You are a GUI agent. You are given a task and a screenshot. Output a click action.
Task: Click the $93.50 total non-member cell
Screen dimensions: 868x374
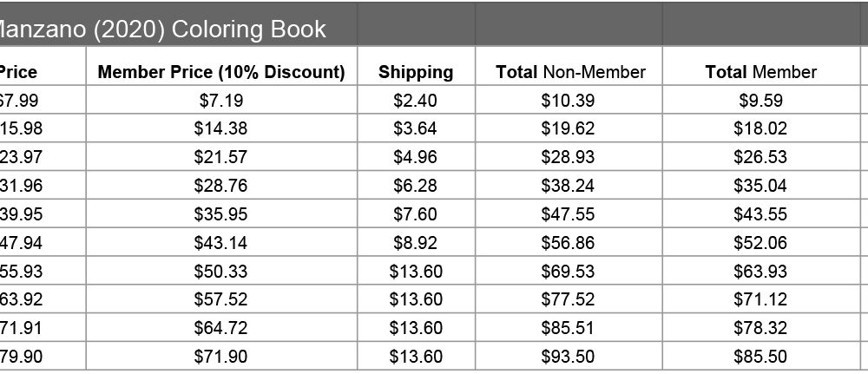pyautogui.click(x=569, y=357)
